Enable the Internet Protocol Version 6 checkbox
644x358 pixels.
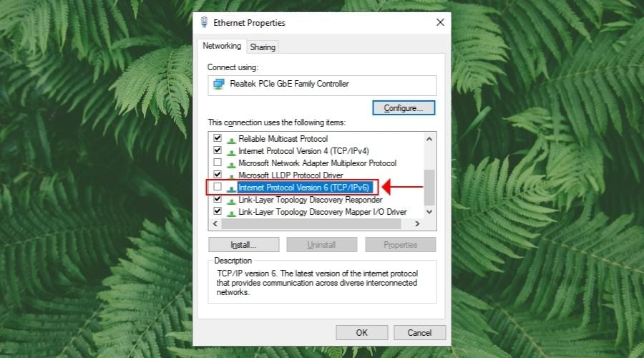(218, 187)
